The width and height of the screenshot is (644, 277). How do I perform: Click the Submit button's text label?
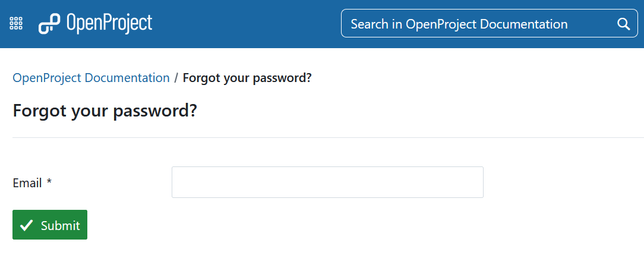(60, 225)
